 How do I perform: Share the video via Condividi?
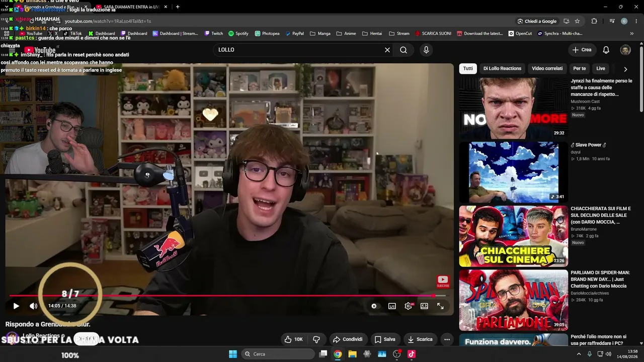coord(348,339)
